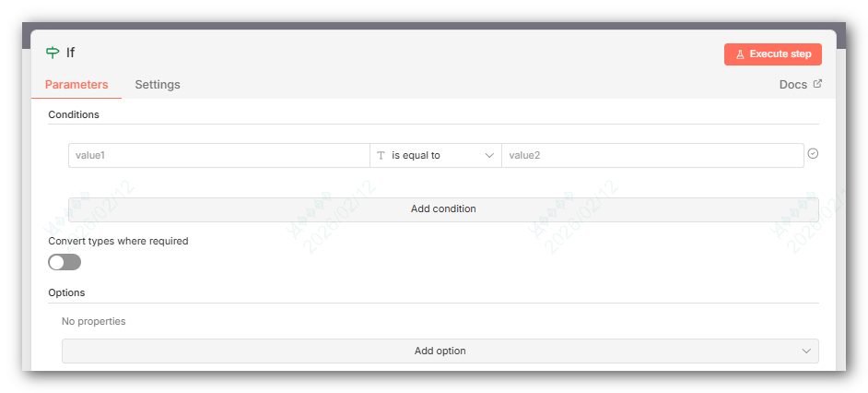
Task: Add a new condition row
Action: (x=443, y=209)
